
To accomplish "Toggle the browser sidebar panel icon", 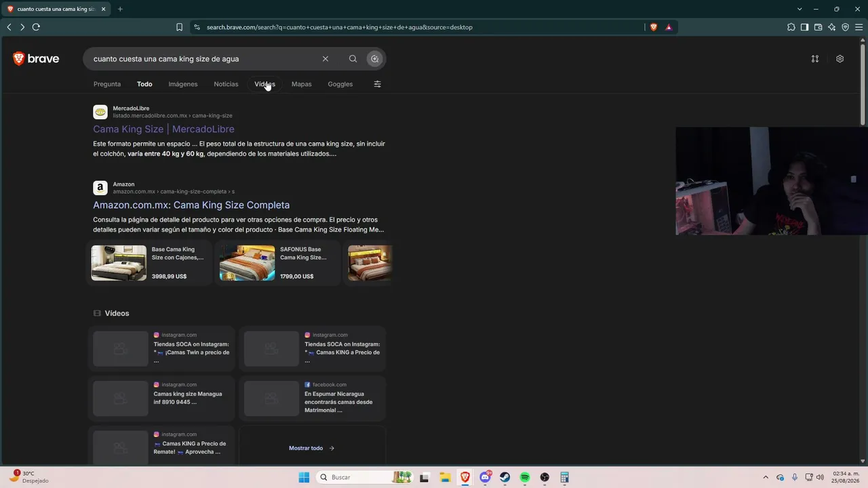I will [805, 27].
